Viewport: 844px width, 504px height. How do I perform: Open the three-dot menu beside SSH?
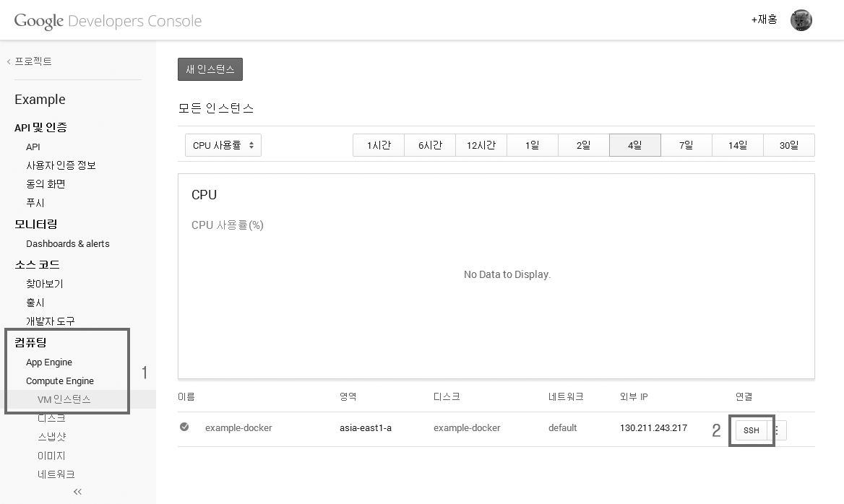pos(778,430)
